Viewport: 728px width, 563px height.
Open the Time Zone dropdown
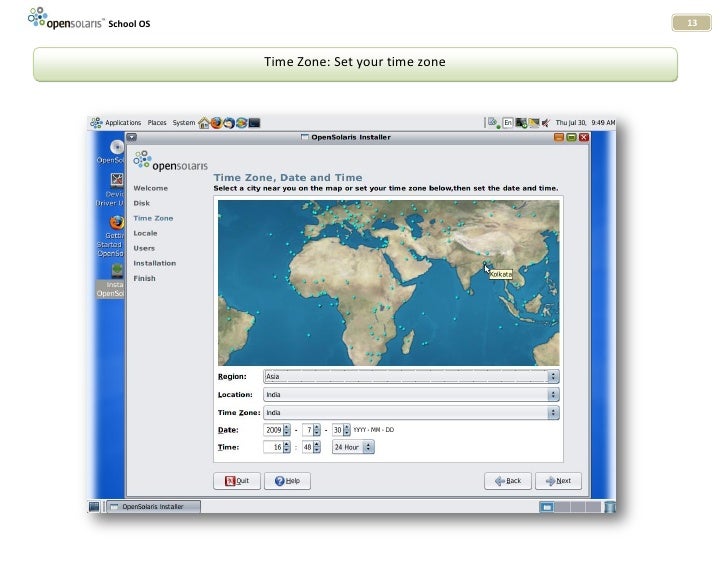[x=411, y=413]
